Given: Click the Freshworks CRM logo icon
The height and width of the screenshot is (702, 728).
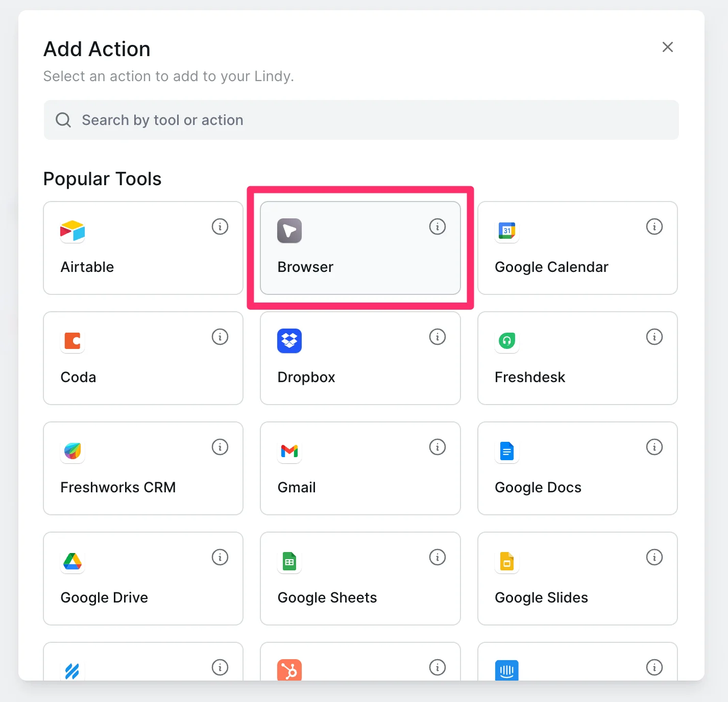Looking at the screenshot, I should 72,451.
